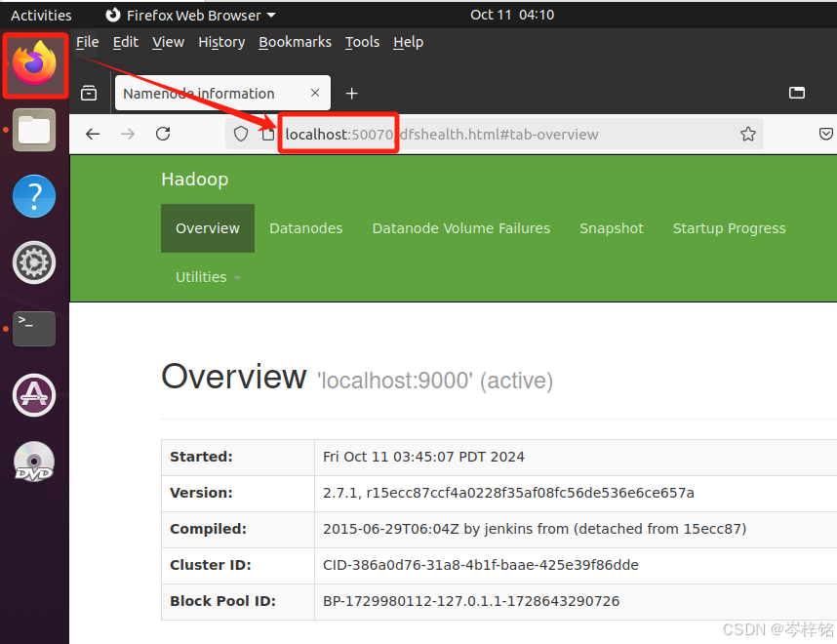Open the File menu
The image size is (837, 644).
tap(88, 42)
